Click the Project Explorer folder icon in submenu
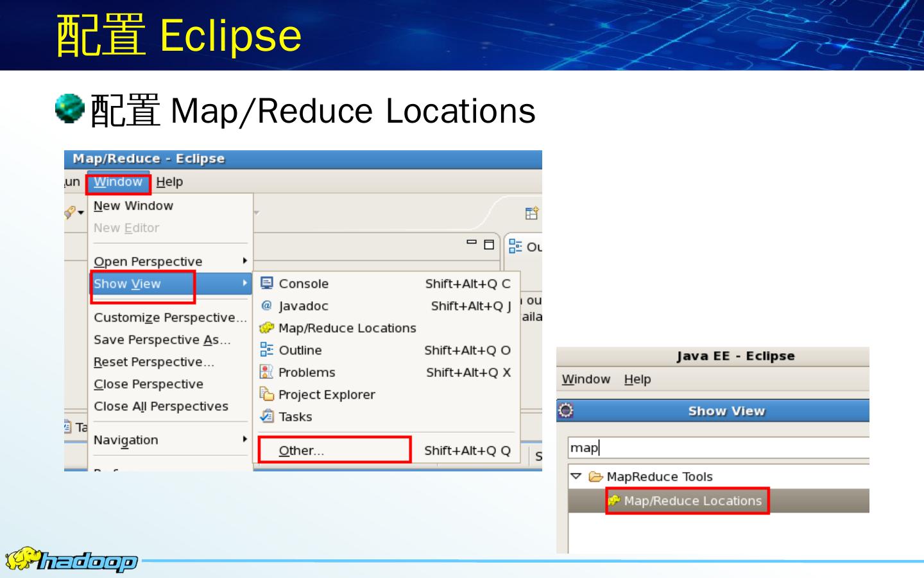The height and width of the screenshot is (578, 924). (267, 394)
